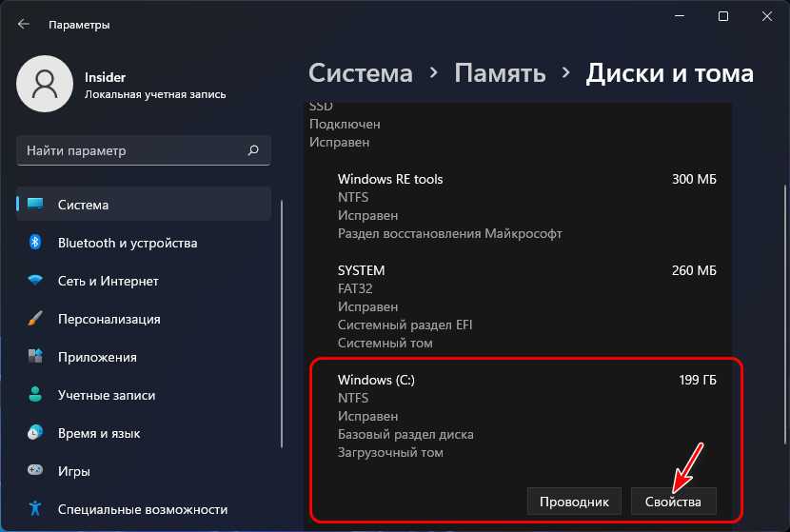Click the Приложения apps icon
The image size is (790, 532).
pyautogui.click(x=36, y=357)
